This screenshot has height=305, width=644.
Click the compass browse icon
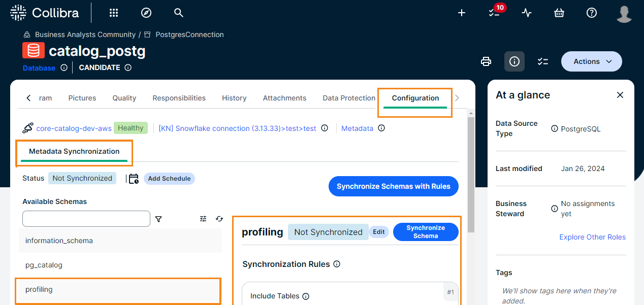[146, 13]
